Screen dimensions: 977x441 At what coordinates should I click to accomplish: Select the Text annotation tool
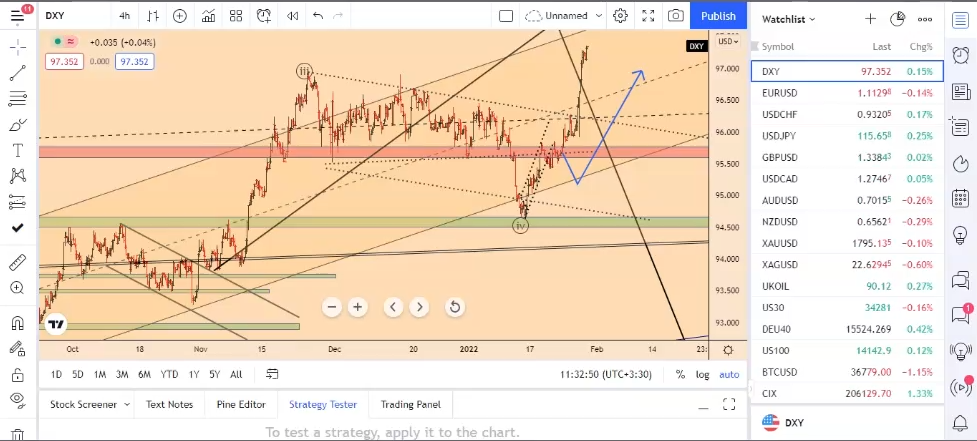tap(17, 151)
